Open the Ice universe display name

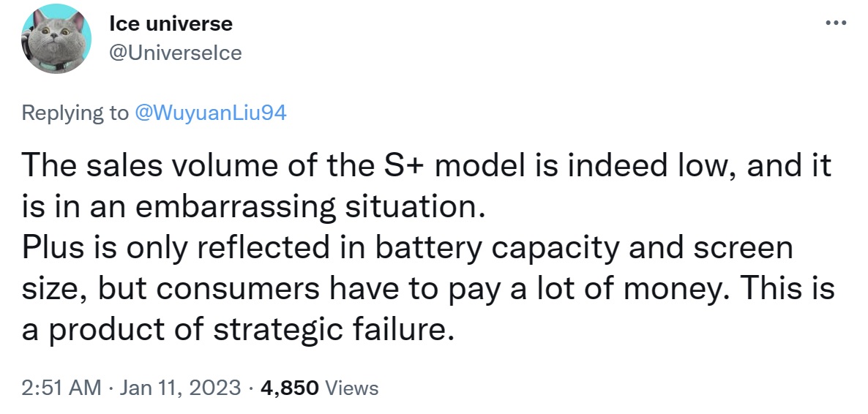[171, 24]
